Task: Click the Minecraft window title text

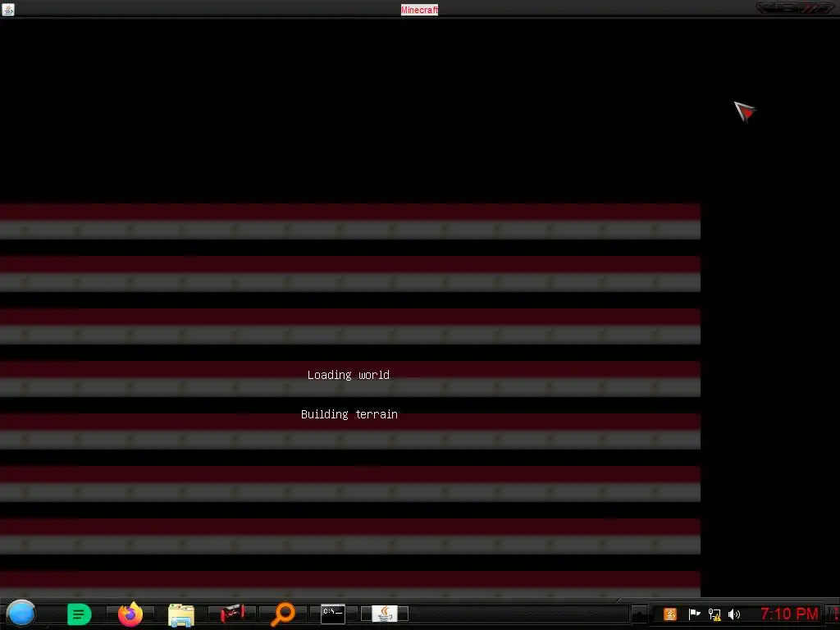Action: (x=419, y=10)
